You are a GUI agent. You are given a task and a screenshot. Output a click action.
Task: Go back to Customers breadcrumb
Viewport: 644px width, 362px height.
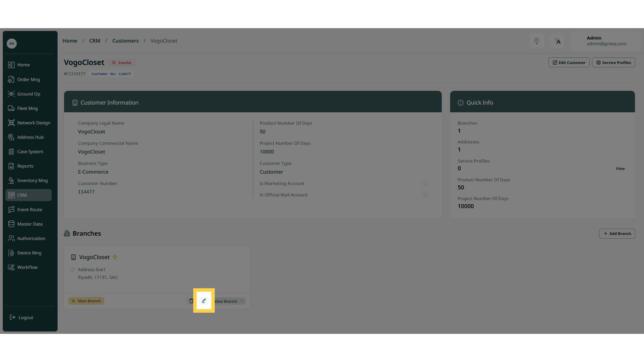[x=125, y=41]
